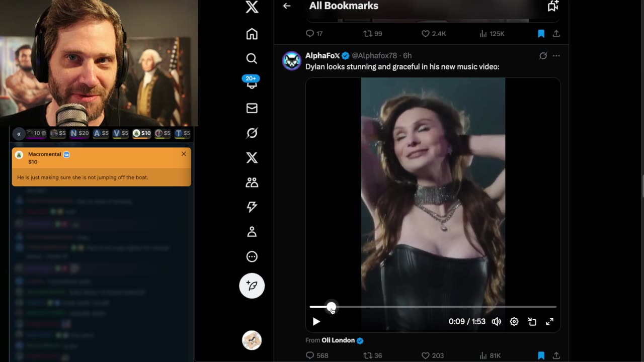Repost the tweet showing 99 reposts
Screen dimensions: 644x362
coord(373,34)
